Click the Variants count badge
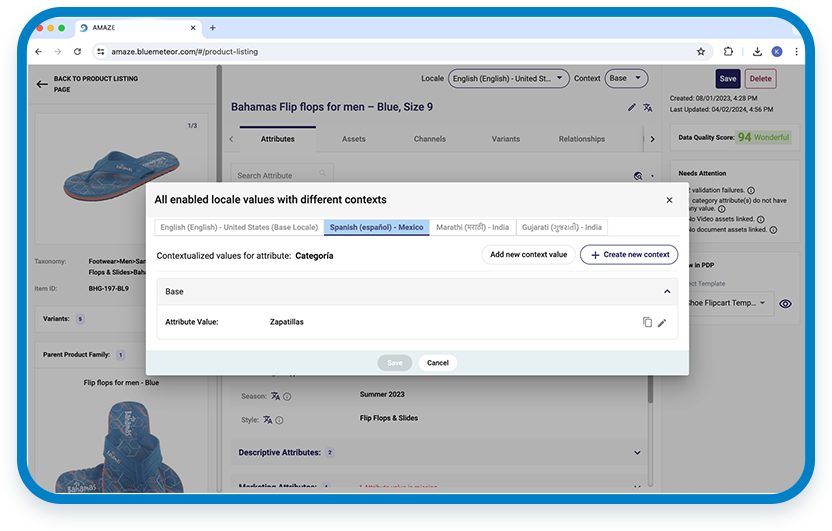Image resolution: width=832 pixels, height=531 pixels. point(80,319)
